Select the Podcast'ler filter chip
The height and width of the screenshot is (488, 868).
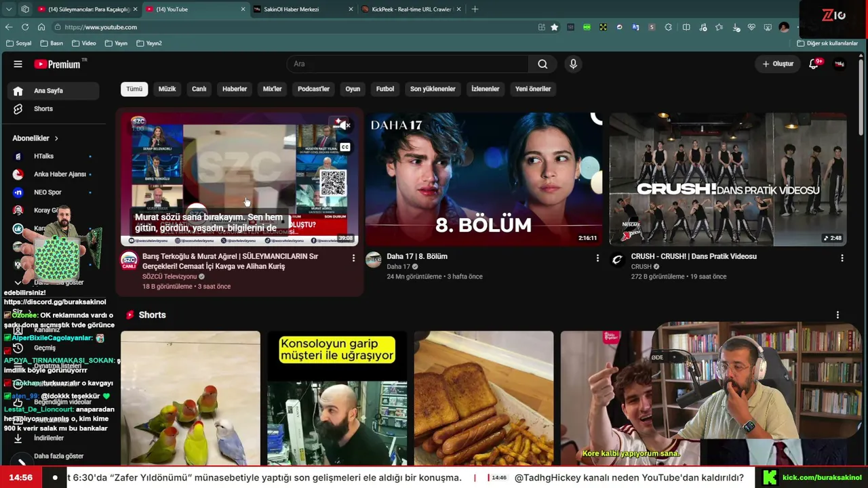click(x=313, y=89)
